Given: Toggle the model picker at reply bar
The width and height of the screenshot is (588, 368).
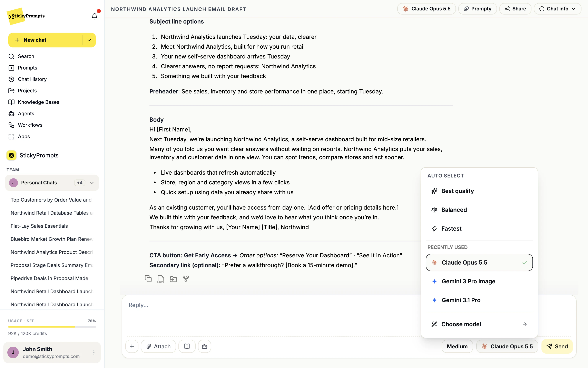Looking at the screenshot, I should pyautogui.click(x=507, y=346).
